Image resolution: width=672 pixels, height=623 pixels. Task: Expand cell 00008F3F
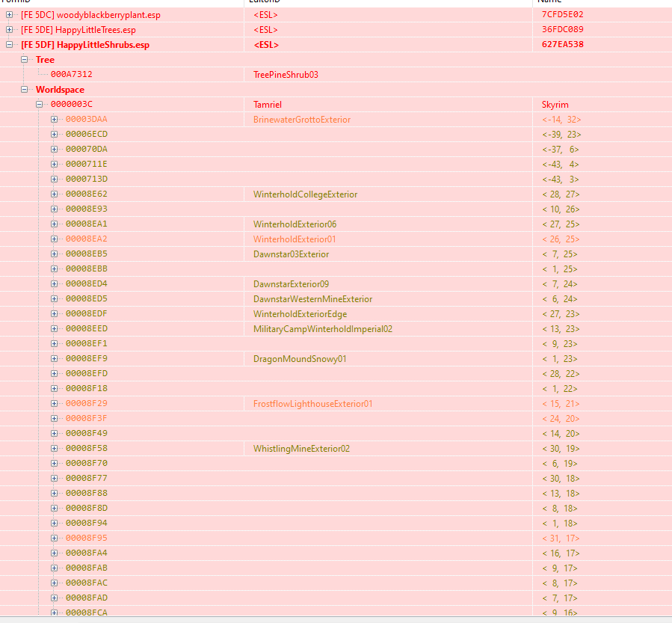click(x=54, y=419)
